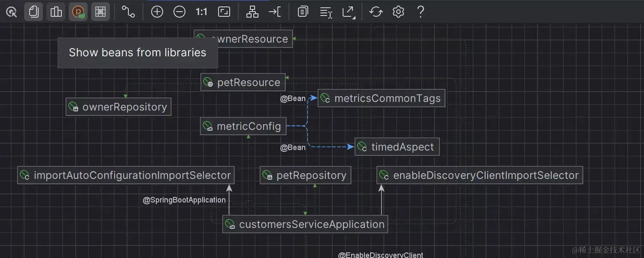This screenshot has width=644, height=258.
Task: Refresh the Spring beans diagram
Action: [376, 12]
